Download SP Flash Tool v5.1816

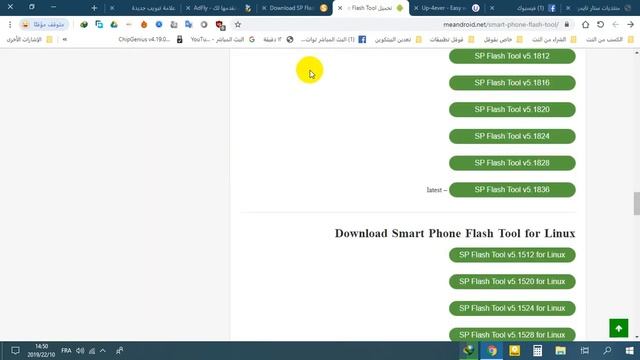[x=512, y=83]
